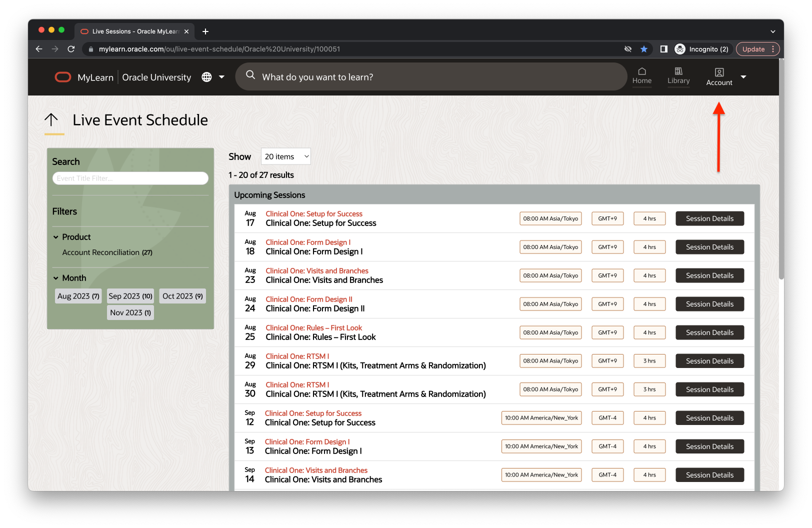Open Aug 23 Visits and Branches link
The width and height of the screenshot is (812, 528).
coord(317,271)
